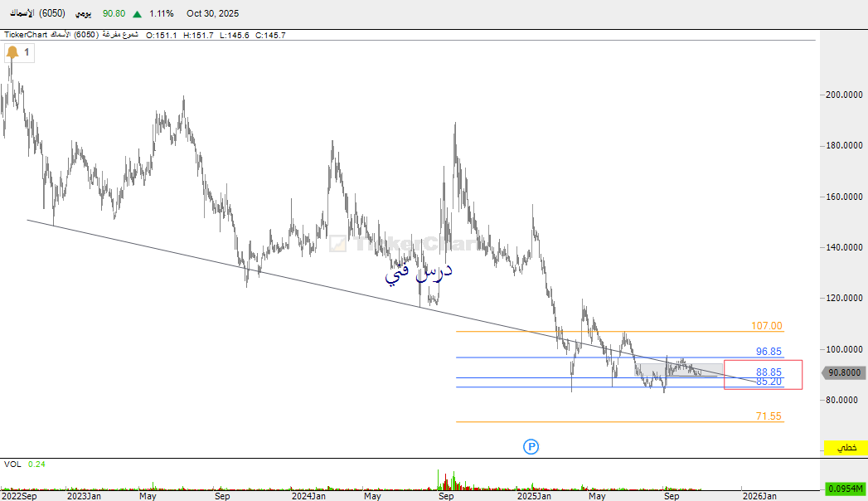Select the 107.00 orange horizontal level label
This screenshot has height=501, width=868.
click(x=769, y=326)
